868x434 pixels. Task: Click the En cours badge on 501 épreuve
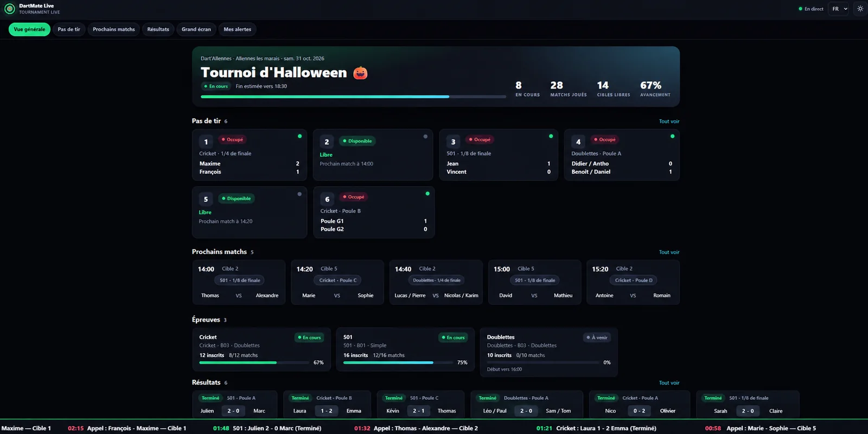tap(453, 337)
